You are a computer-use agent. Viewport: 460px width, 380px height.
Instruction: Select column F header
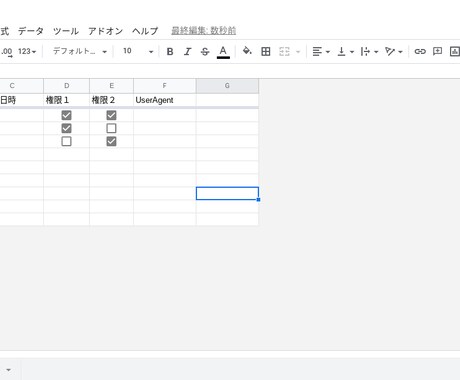pos(165,86)
